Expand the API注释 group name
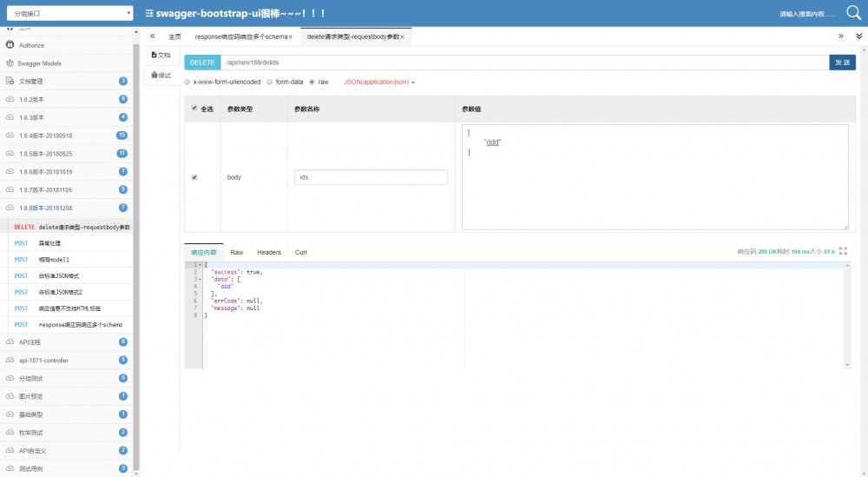Screen dimensions: 868x477 tap(30, 341)
